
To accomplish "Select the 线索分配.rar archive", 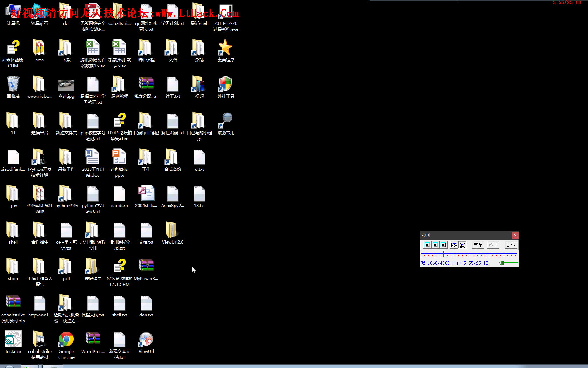I will [x=146, y=87].
